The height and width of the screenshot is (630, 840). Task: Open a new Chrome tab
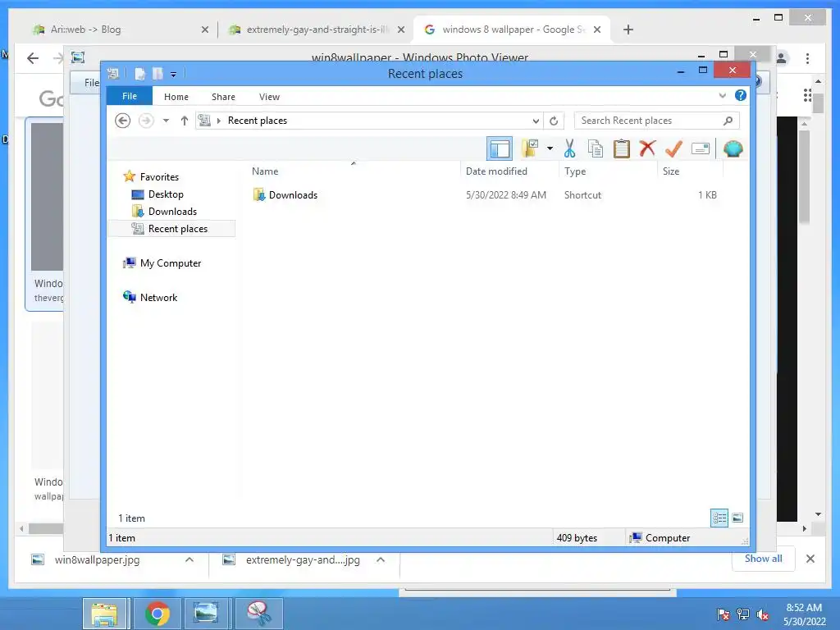point(628,30)
